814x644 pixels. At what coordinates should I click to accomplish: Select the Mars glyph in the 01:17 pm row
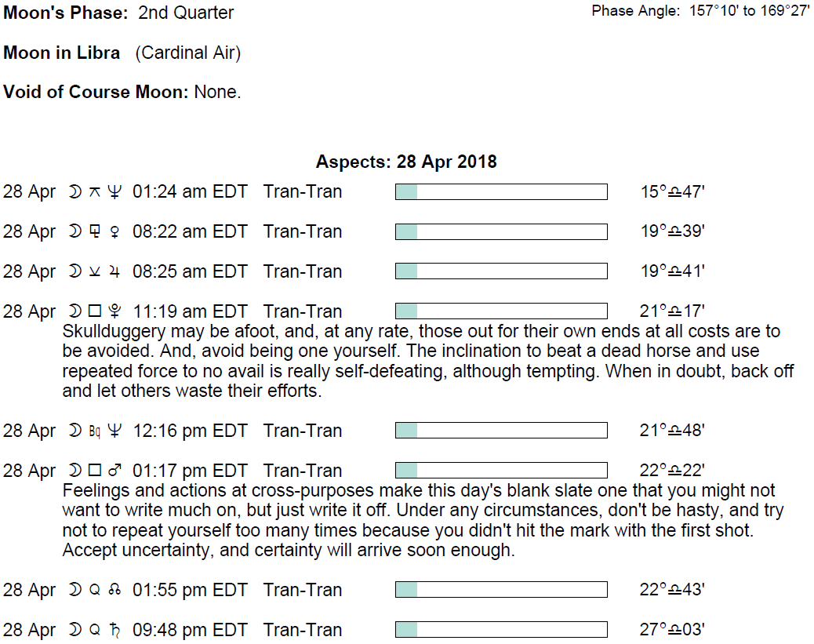coord(114,471)
